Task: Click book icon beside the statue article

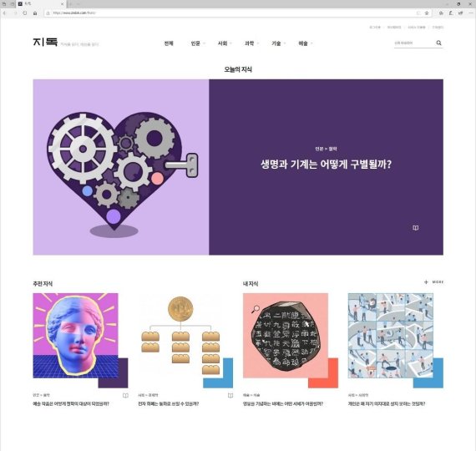Action: tap(125, 395)
